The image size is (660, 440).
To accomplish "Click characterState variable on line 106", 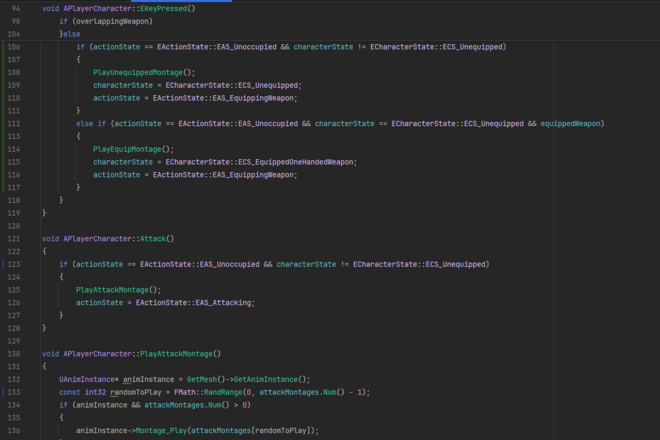I will 323,47.
